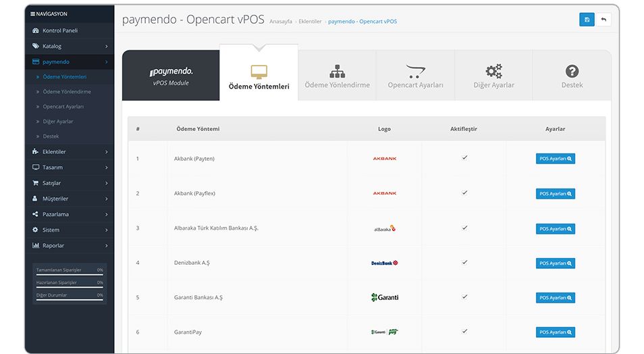Image resolution: width=644 pixels, height=354 pixels.
Task: Click the Tamamlanan Siparişler progress bar
Action: coord(70,275)
